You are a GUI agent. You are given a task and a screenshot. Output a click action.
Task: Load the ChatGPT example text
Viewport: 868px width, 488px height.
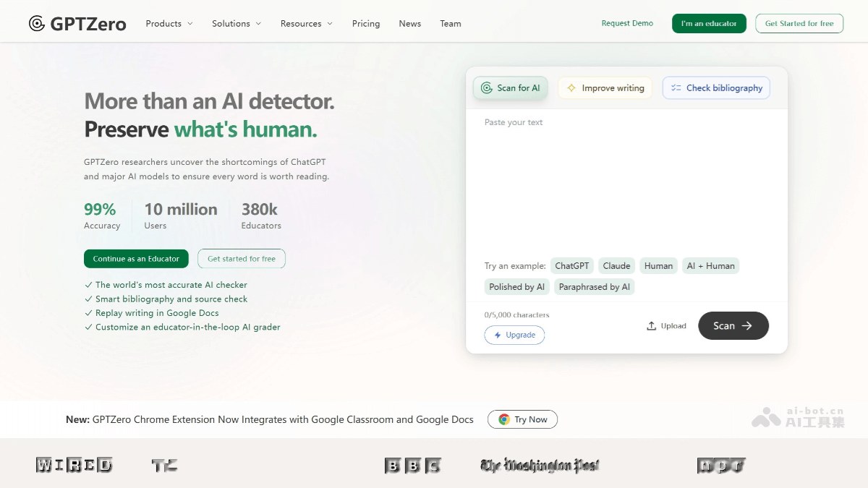click(x=571, y=266)
